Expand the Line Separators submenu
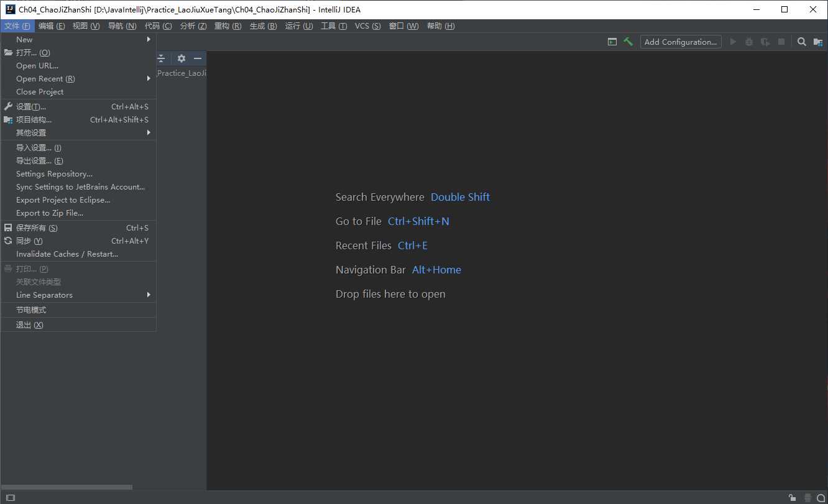The height and width of the screenshot is (504, 828). point(78,295)
